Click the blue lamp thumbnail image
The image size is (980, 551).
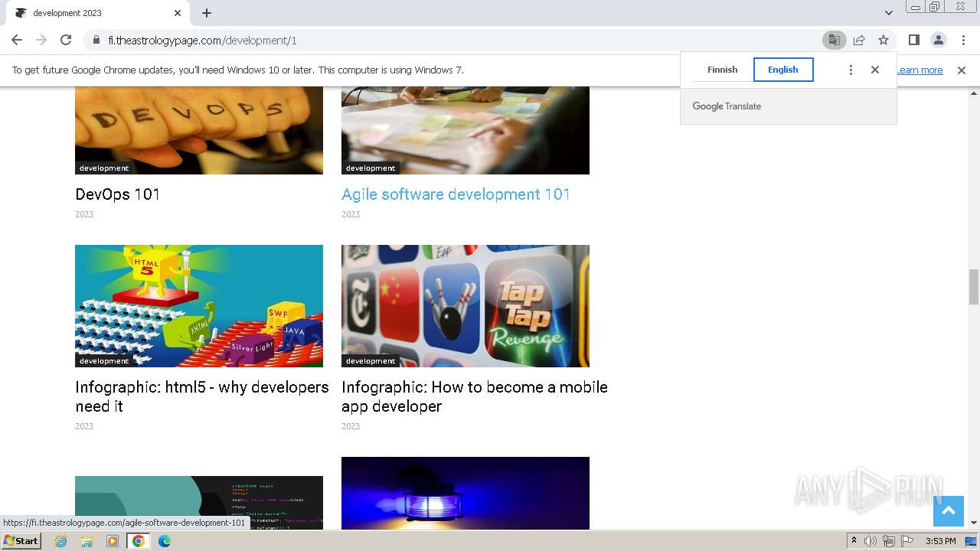tap(465, 493)
